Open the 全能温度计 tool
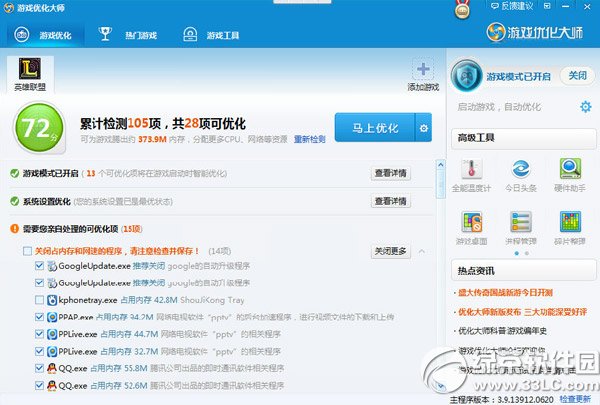The width and height of the screenshot is (600, 405). click(471, 175)
